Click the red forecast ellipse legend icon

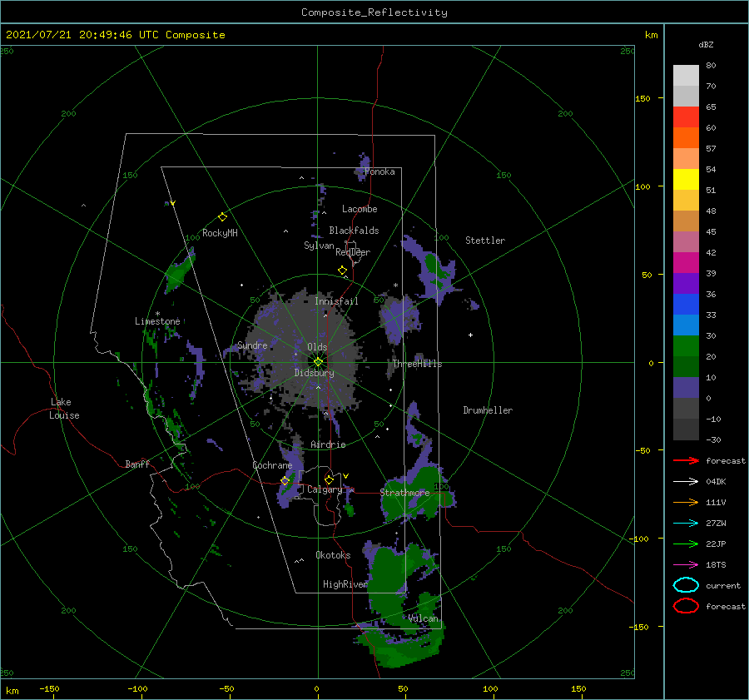(x=686, y=606)
